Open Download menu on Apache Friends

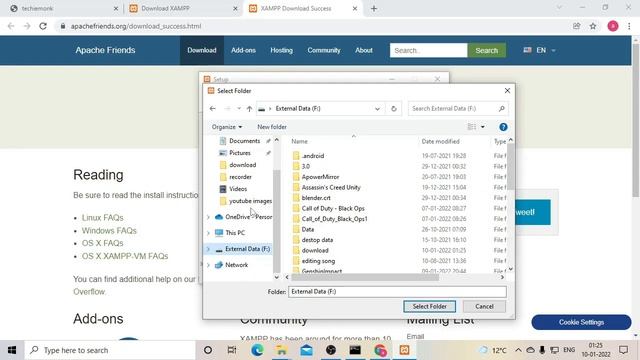point(202,50)
